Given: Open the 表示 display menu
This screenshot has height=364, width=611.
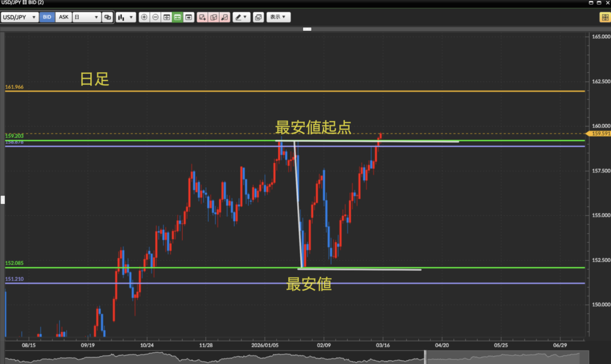Looking at the screenshot, I should 278,17.
